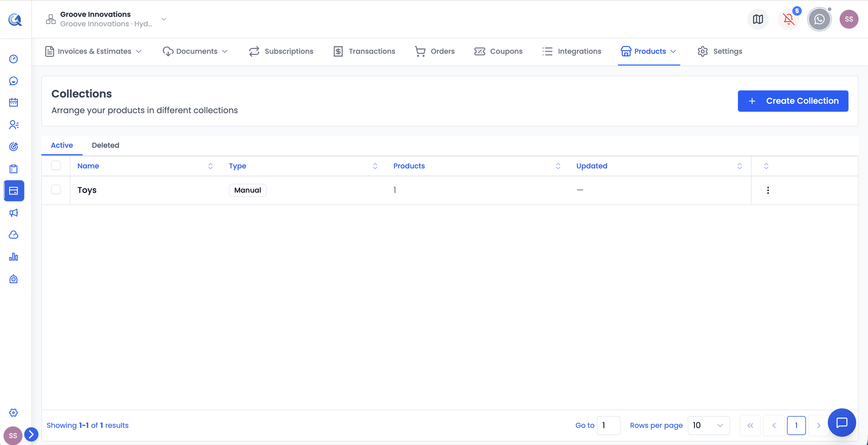Open the WhatsApp icon in header
The height and width of the screenshot is (445, 868).
pos(819,19)
